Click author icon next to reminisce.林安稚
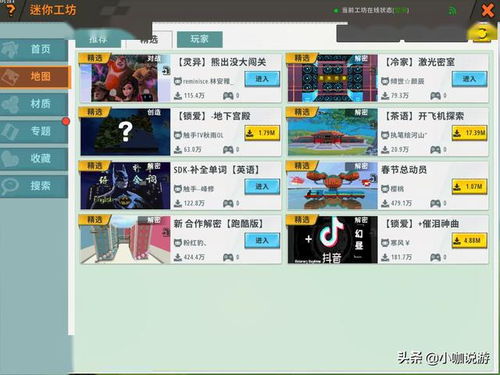The image size is (500, 375). [178, 81]
